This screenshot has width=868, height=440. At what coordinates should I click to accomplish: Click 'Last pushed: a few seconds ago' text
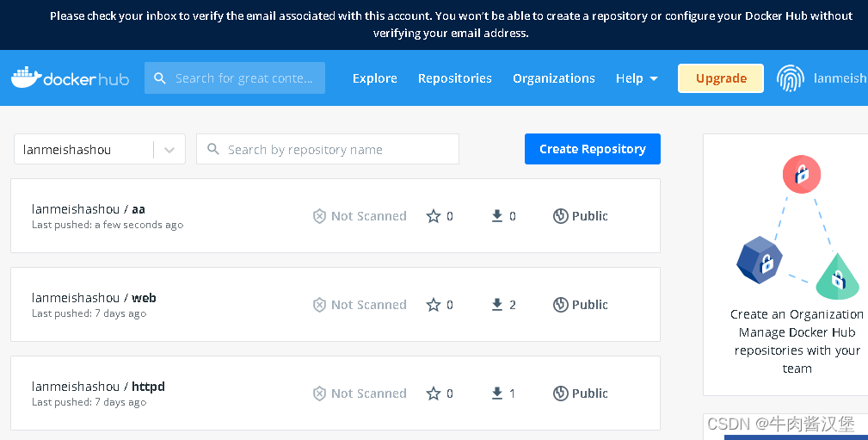108,225
